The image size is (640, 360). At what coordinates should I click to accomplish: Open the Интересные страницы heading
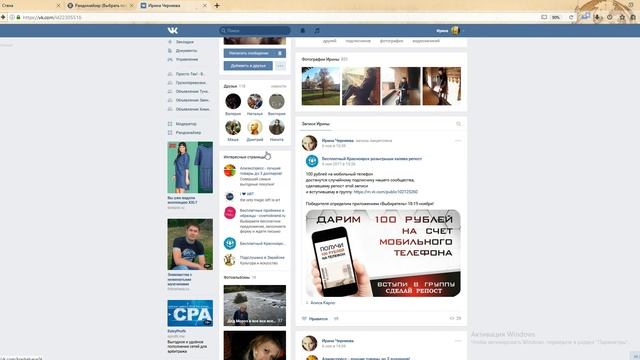[244, 157]
